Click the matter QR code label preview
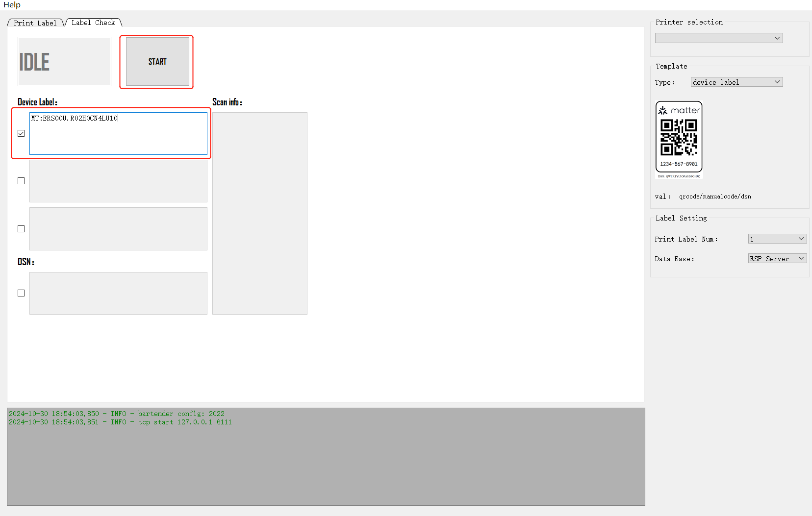812x516 pixels. tap(679, 139)
